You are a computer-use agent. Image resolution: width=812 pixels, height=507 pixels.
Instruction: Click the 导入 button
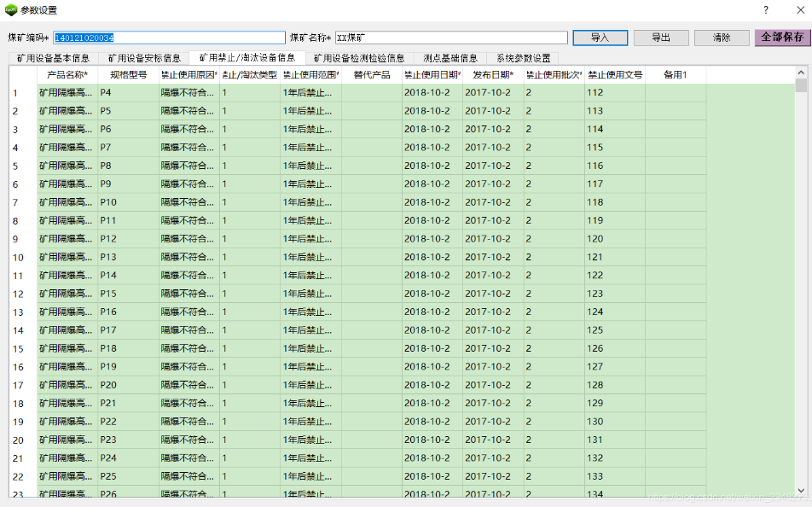coord(600,38)
